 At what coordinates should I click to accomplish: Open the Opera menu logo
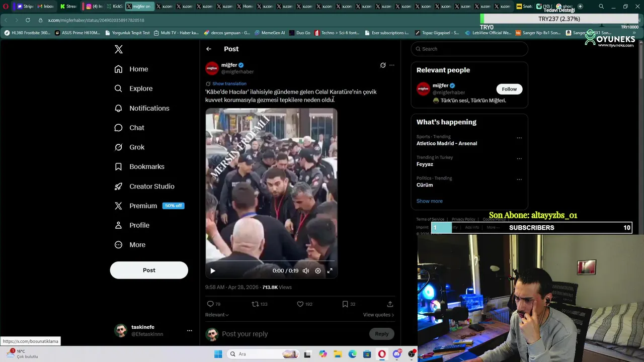pyautogui.click(x=6, y=7)
